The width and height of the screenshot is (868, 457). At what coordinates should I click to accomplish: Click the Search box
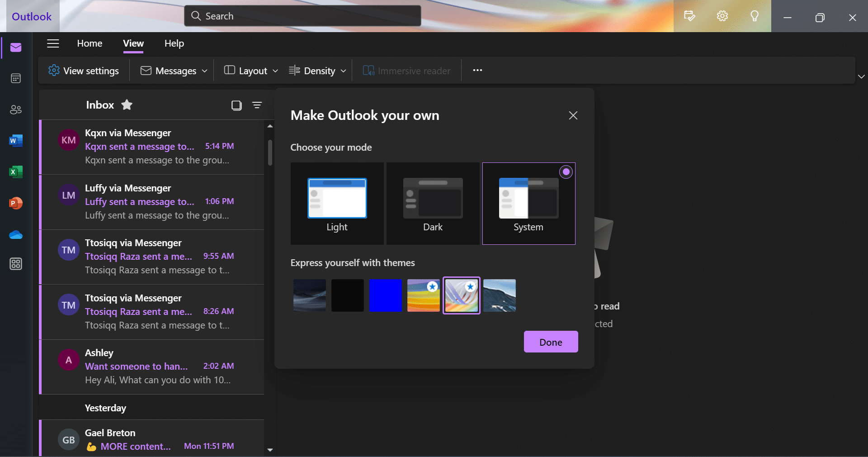[303, 16]
